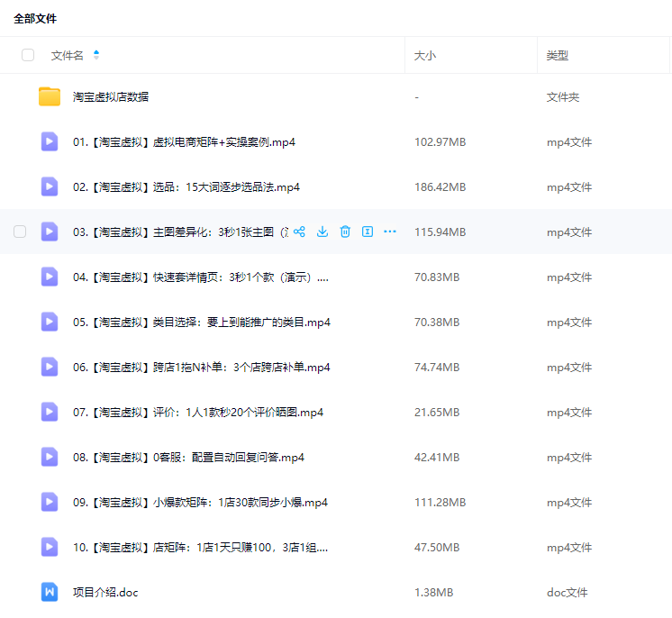This screenshot has width=672, height=618.
Task: Click the video icon of 04 快速套详情页 file
Action: [x=50, y=277]
